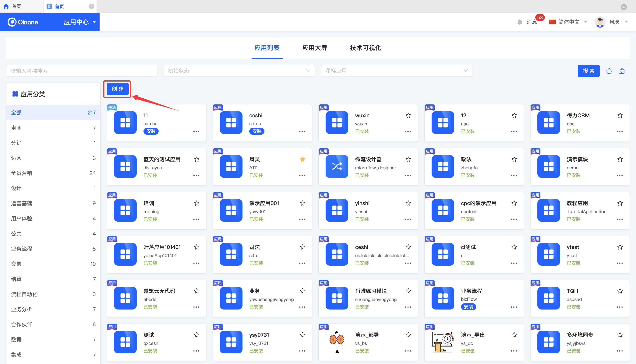Star the 演示_导出 application

tap(514, 335)
